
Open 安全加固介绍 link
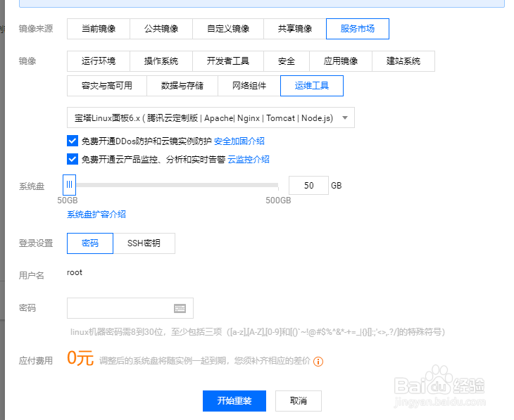(239, 141)
